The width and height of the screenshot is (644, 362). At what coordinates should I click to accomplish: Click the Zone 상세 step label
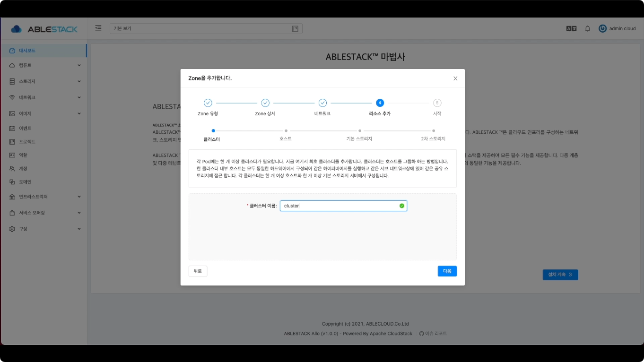(x=265, y=113)
